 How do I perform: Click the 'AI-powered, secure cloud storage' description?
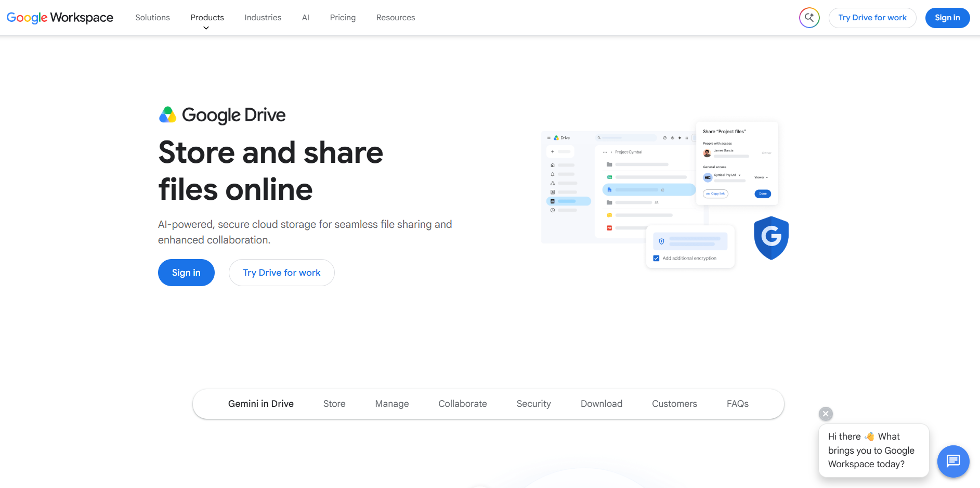tap(305, 232)
